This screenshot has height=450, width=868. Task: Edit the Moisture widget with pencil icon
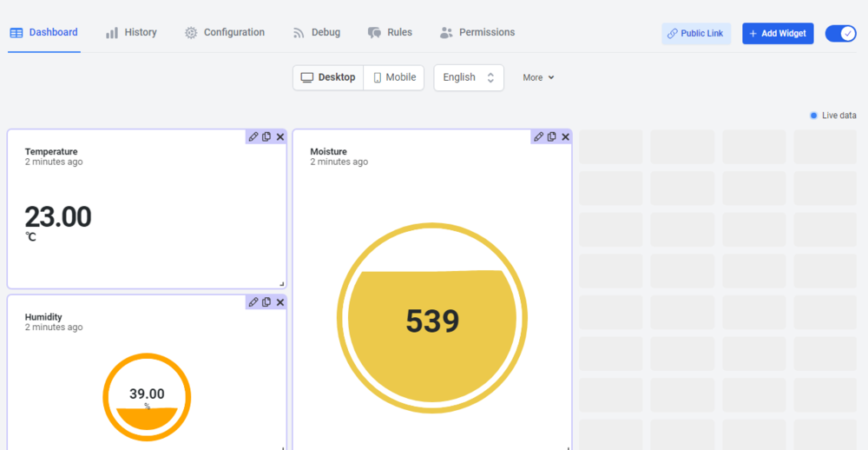click(539, 136)
